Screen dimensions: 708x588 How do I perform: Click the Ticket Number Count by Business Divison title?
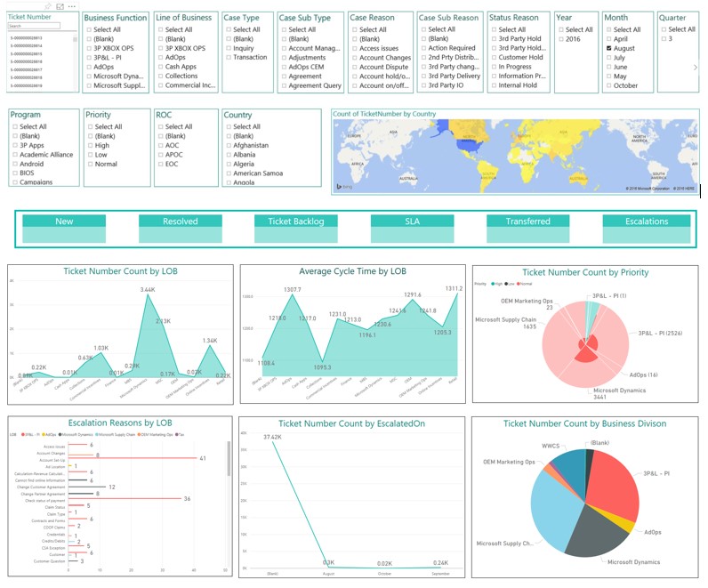[584, 423]
